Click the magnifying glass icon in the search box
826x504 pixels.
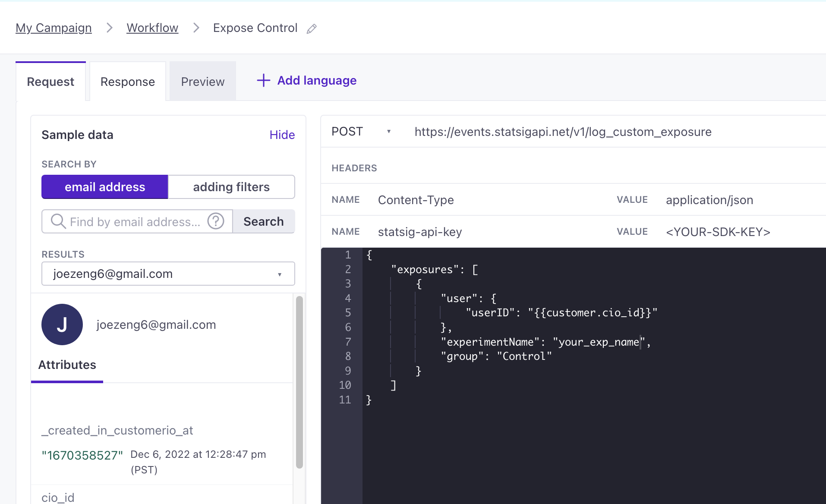pos(58,221)
